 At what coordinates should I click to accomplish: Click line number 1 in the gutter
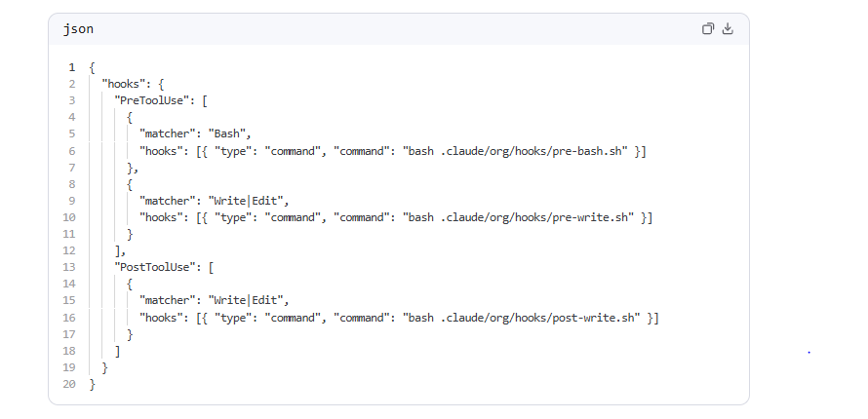click(x=71, y=67)
